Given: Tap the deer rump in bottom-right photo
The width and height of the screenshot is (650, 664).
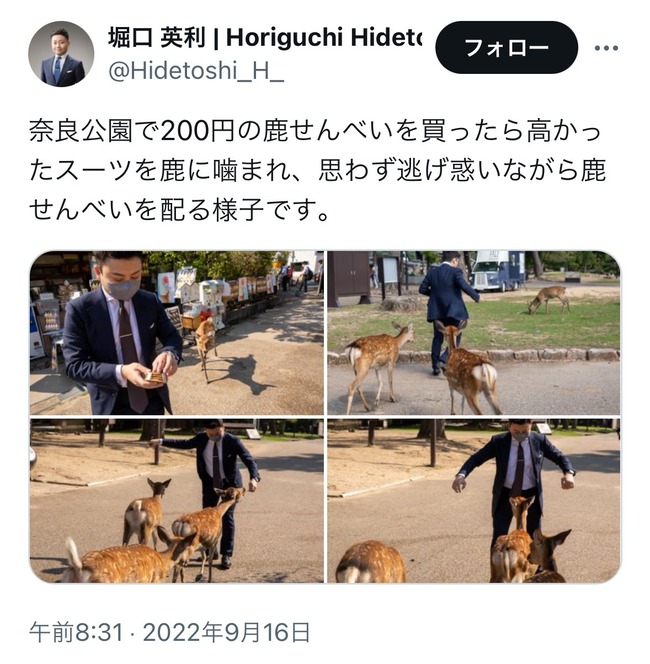Looking at the screenshot, I should coord(370,562).
